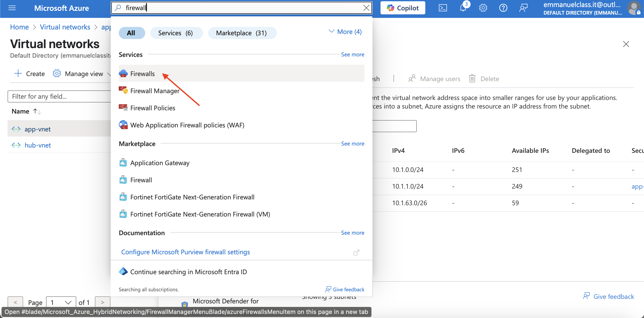
Task: Open Copilot assistant
Action: [403, 8]
